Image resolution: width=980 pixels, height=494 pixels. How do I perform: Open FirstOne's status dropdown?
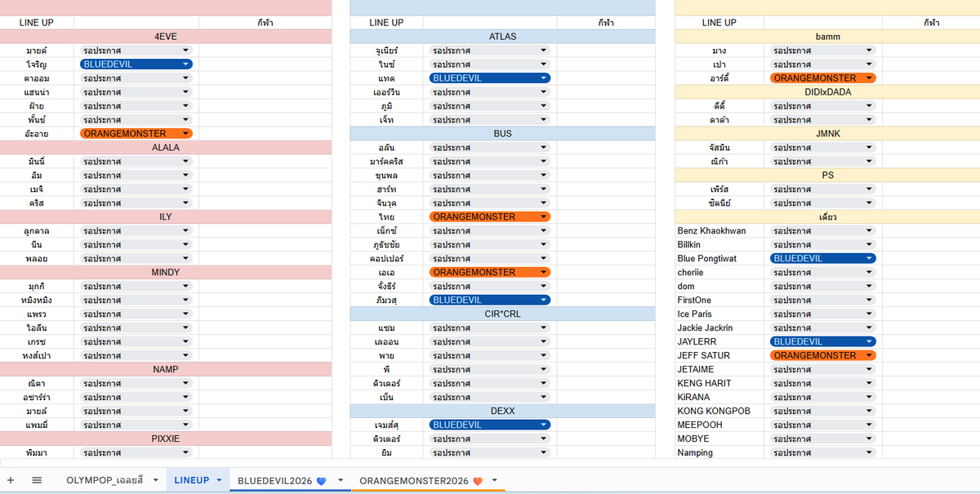822,300
